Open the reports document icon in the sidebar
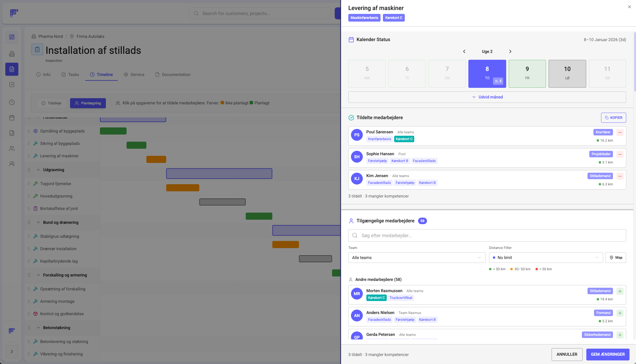 click(12, 133)
